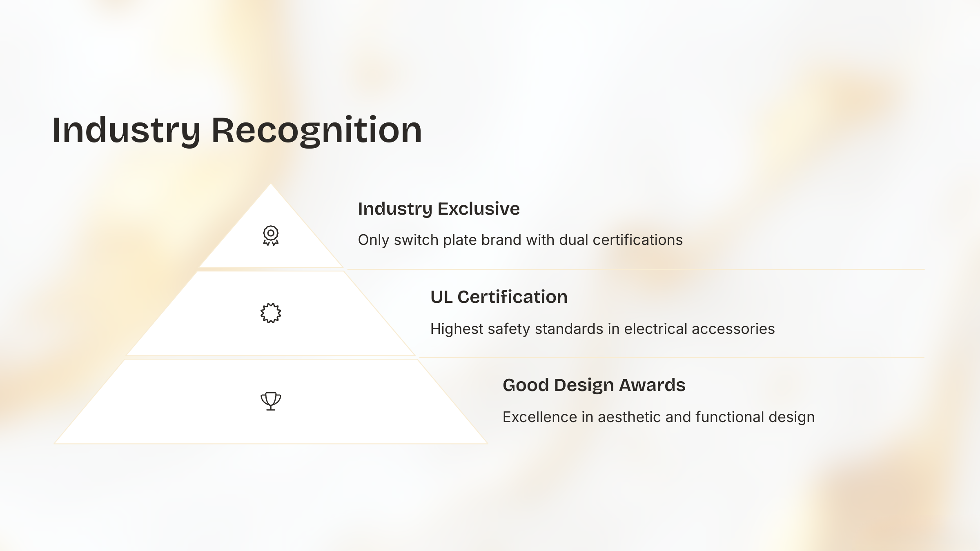Click the starburst badge icon in middle tier
The height and width of the screenshot is (551, 980).
point(271,313)
